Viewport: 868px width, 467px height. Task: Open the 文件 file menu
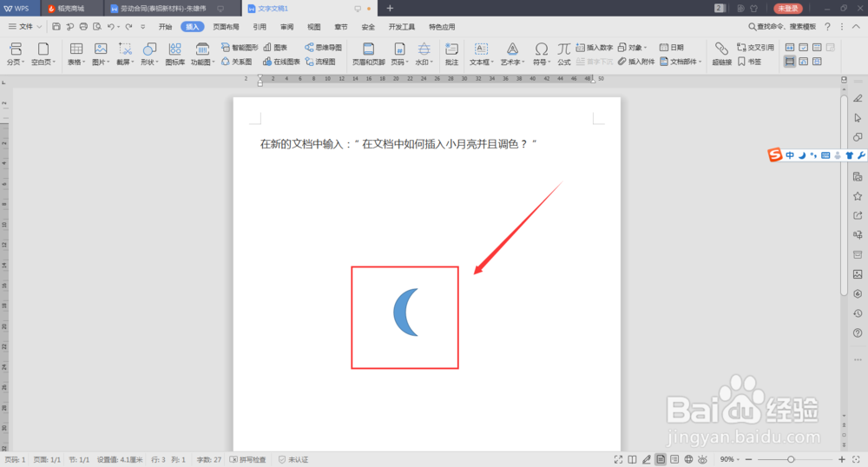(x=25, y=27)
